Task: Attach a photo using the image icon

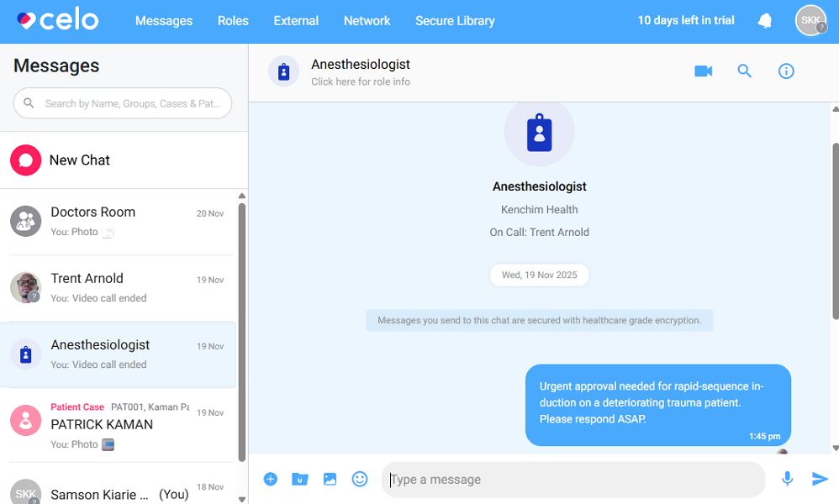Action: point(330,478)
